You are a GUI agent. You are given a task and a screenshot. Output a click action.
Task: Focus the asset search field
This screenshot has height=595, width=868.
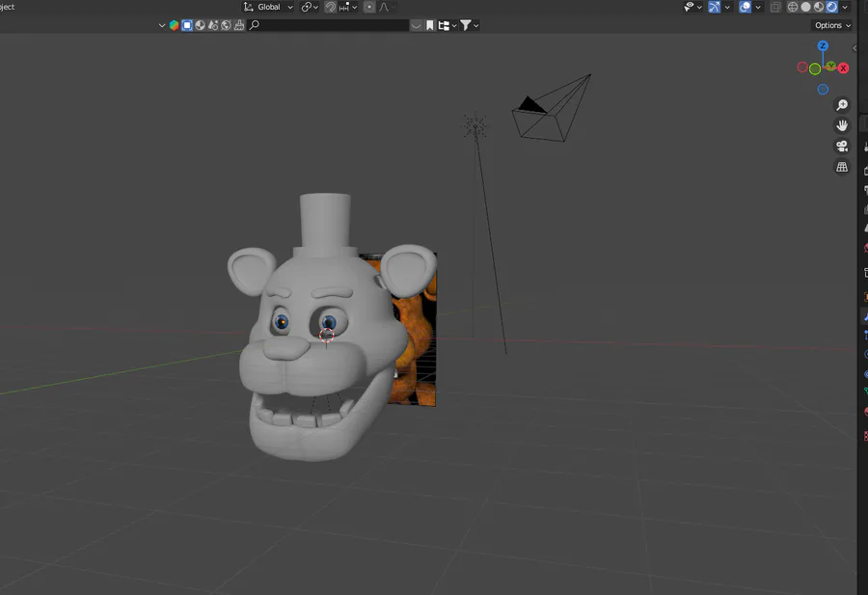pyautogui.click(x=328, y=25)
